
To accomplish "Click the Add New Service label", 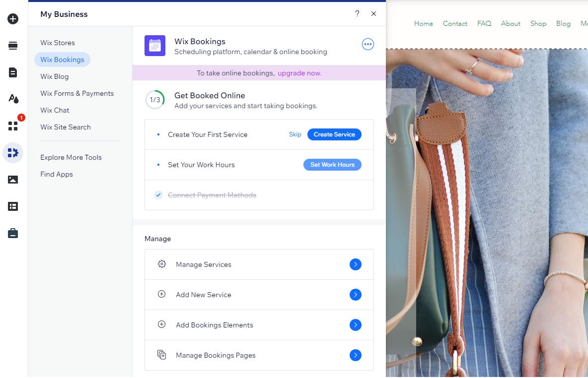I will point(204,295).
